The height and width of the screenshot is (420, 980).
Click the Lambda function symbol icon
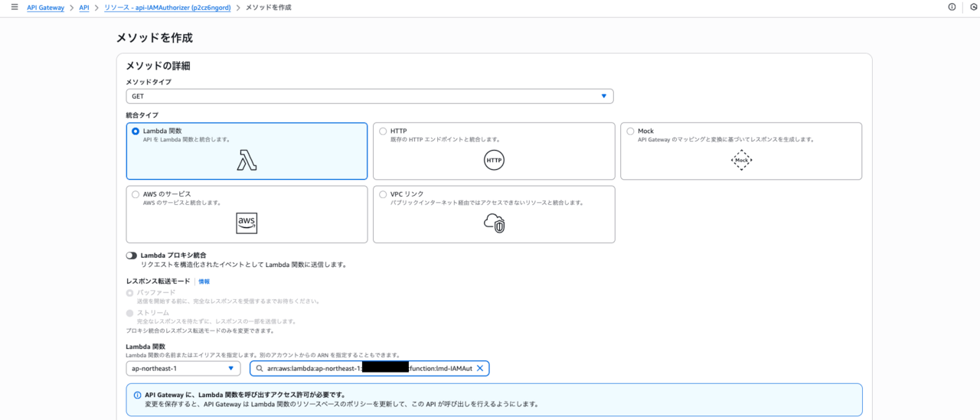[247, 160]
